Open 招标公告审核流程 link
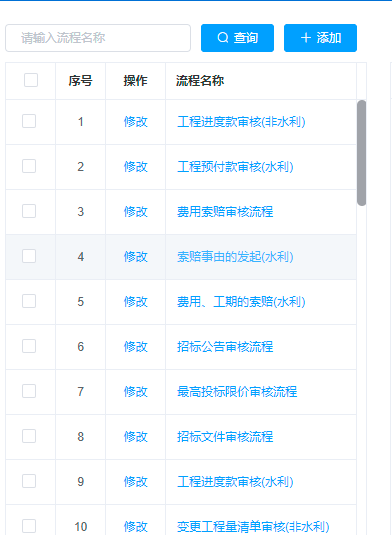The width and height of the screenshot is (392, 535). pos(225,347)
